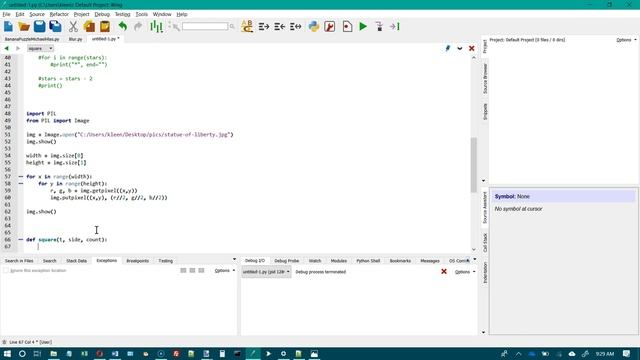This screenshot has width=640, height=360.
Task: Open the Refactor menu
Action: click(x=59, y=14)
